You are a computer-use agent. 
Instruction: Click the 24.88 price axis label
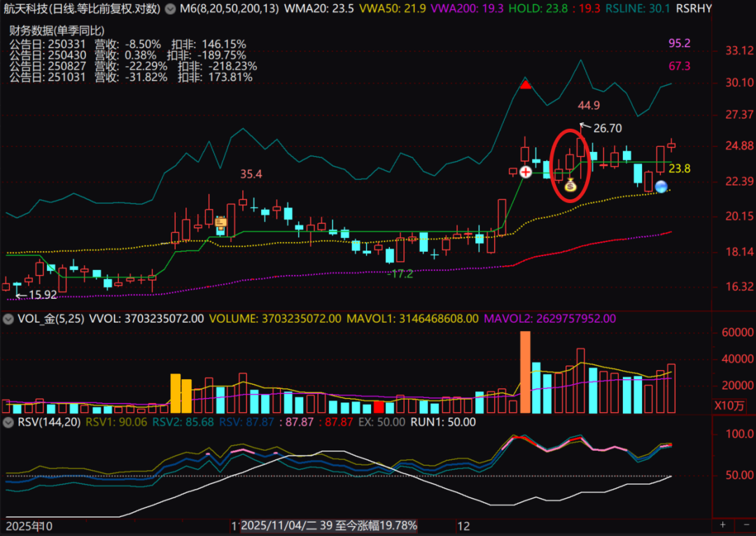click(x=740, y=146)
